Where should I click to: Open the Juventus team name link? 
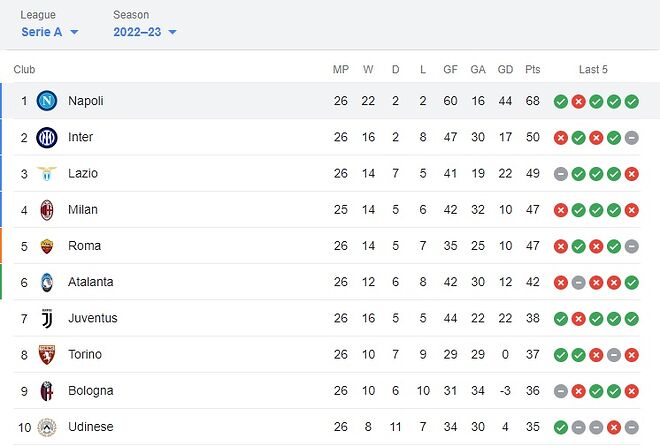coord(93,318)
